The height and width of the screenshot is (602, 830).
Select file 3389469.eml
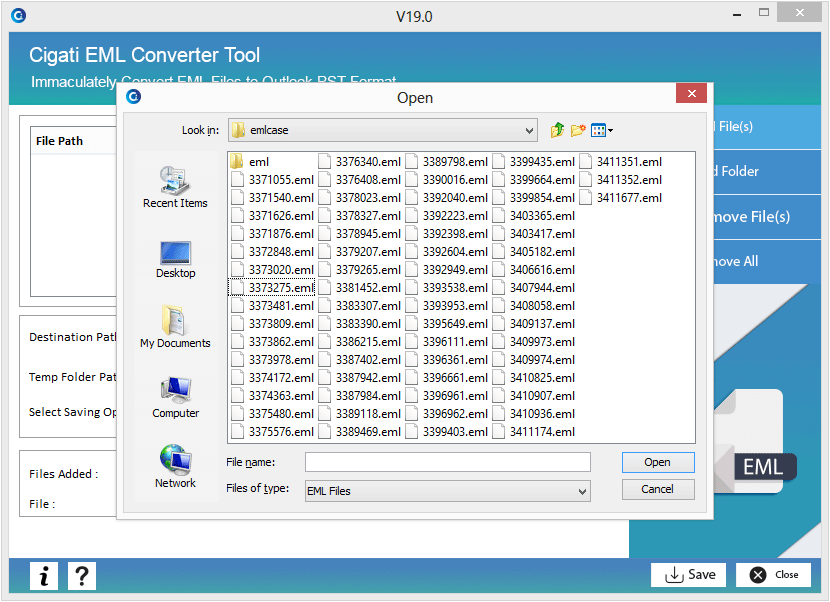point(359,432)
